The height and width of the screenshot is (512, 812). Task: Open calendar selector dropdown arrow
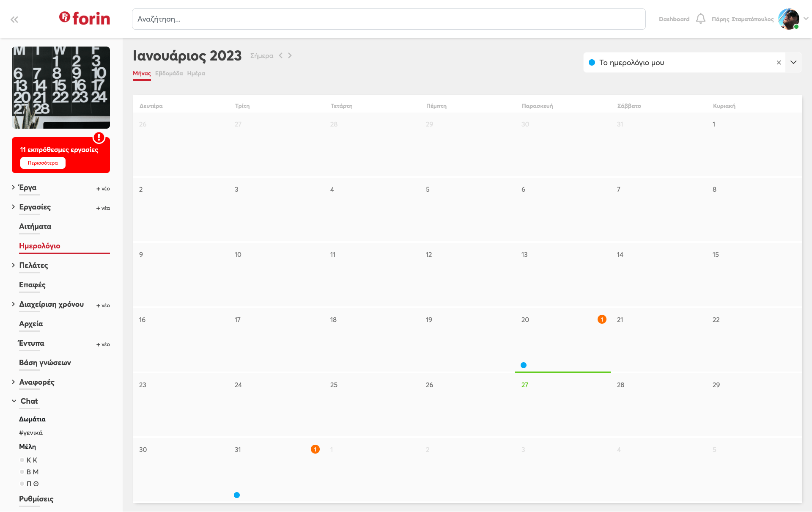tap(793, 62)
